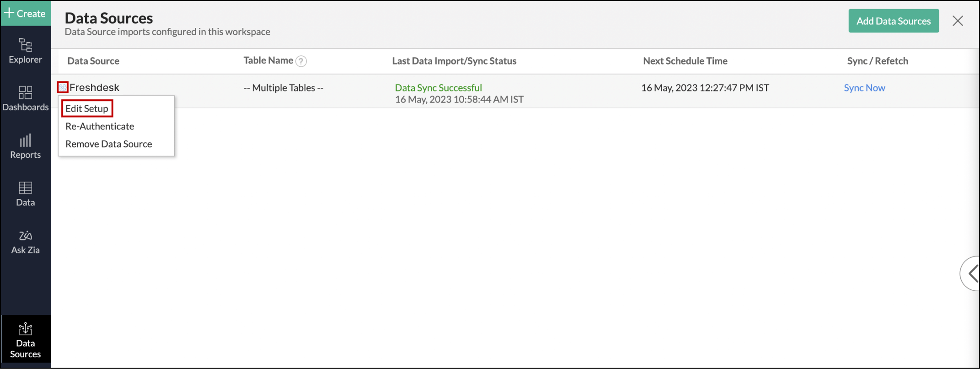This screenshot has width=980, height=369.
Task: Open the Data section icon
Action: tap(25, 193)
